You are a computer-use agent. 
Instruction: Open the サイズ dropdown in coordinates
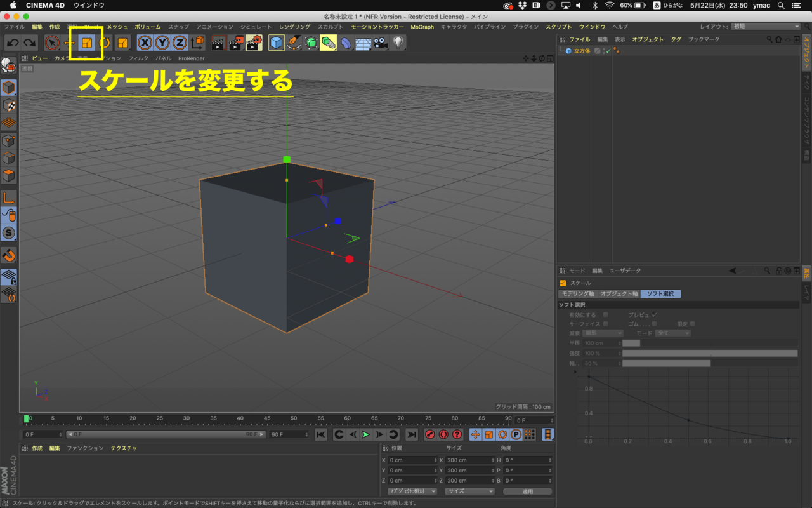click(469, 491)
